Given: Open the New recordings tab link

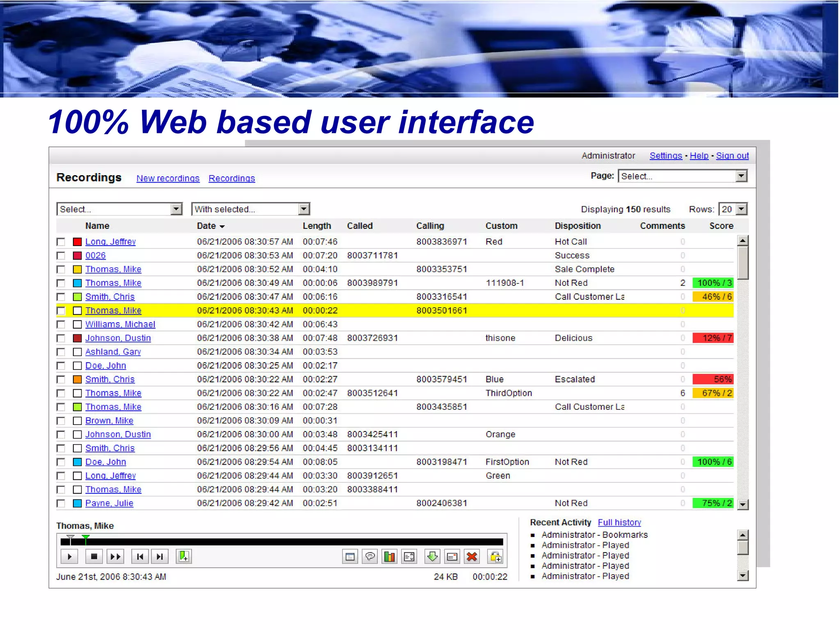Looking at the screenshot, I should pyautogui.click(x=168, y=178).
